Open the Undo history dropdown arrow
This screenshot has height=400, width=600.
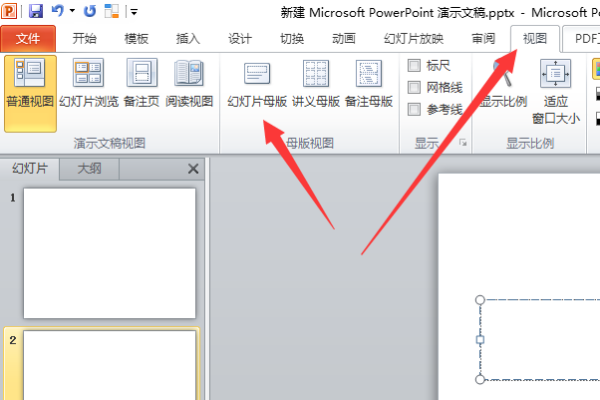point(72,11)
